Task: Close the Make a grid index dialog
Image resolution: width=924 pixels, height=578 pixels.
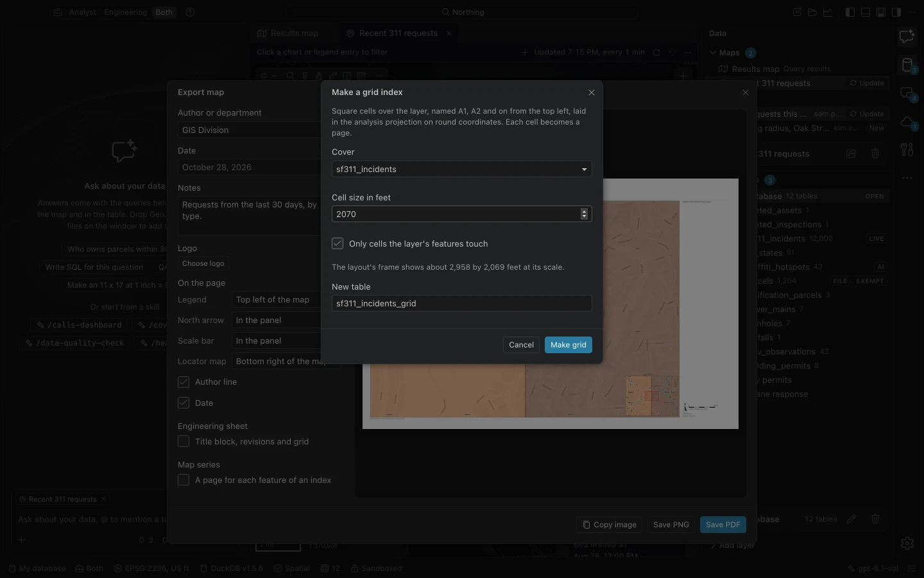Action: (x=592, y=92)
